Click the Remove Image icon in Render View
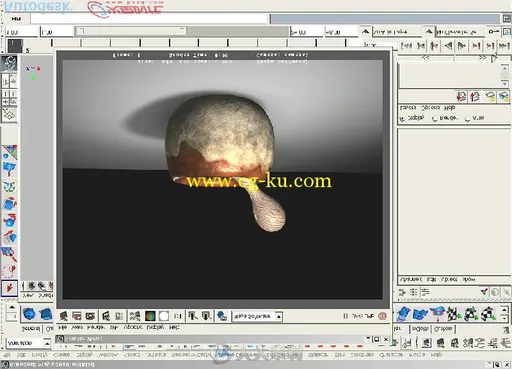This screenshot has width=512, height=369. [x=206, y=316]
